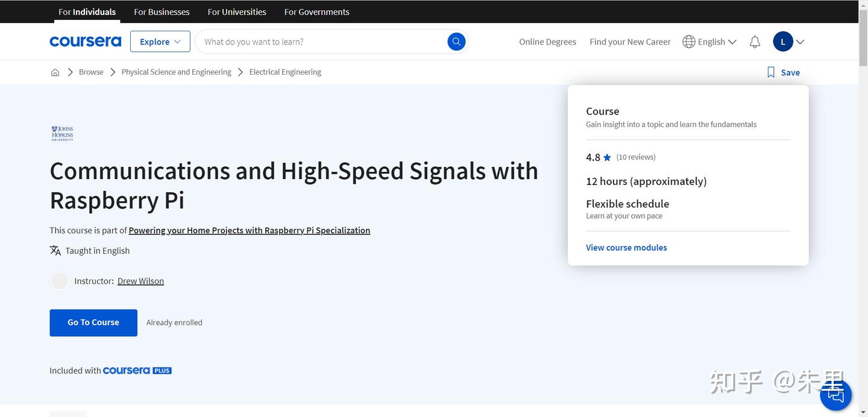Click the translate icon beside Taught in English
The height and width of the screenshot is (417, 868).
(x=55, y=251)
